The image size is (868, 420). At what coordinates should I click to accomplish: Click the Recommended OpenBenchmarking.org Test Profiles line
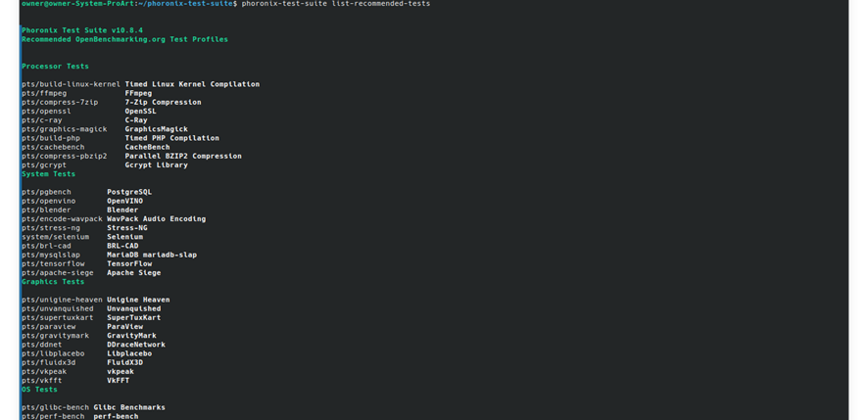point(125,39)
